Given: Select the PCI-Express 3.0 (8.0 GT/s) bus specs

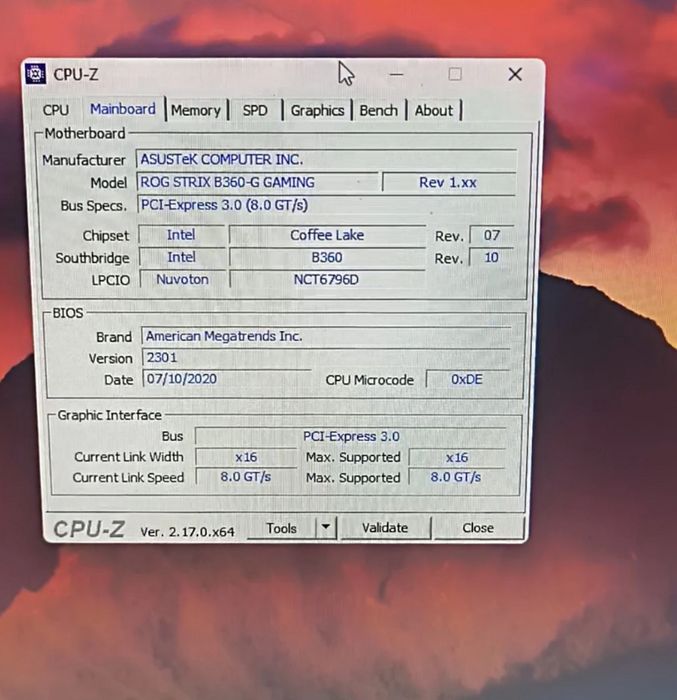Looking at the screenshot, I should tap(326, 205).
